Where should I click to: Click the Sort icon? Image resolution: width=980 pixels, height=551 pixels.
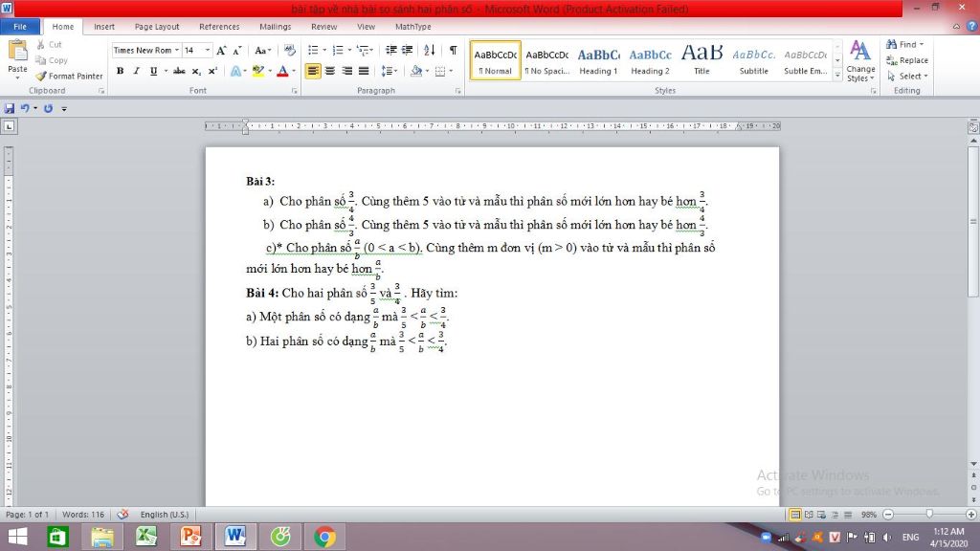coord(430,50)
